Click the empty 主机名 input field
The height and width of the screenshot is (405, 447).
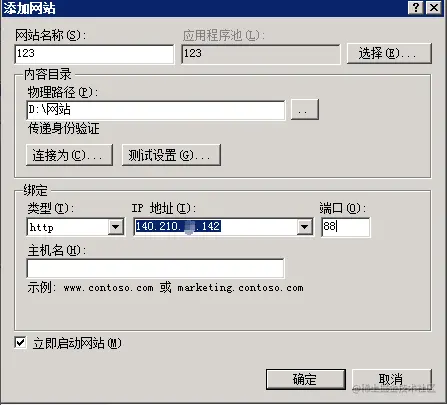point(155,268)
